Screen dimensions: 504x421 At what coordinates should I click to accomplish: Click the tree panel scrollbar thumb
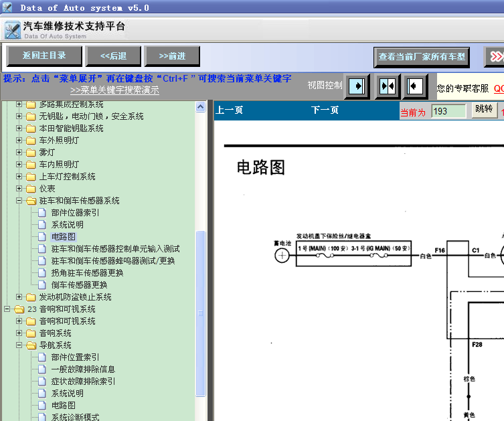coord(201,314)
